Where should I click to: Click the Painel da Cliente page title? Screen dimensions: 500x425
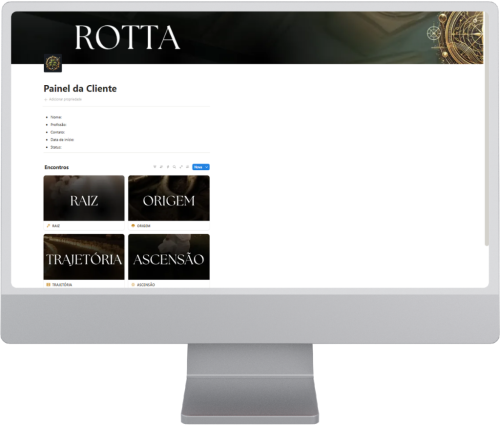coord(80,89)
